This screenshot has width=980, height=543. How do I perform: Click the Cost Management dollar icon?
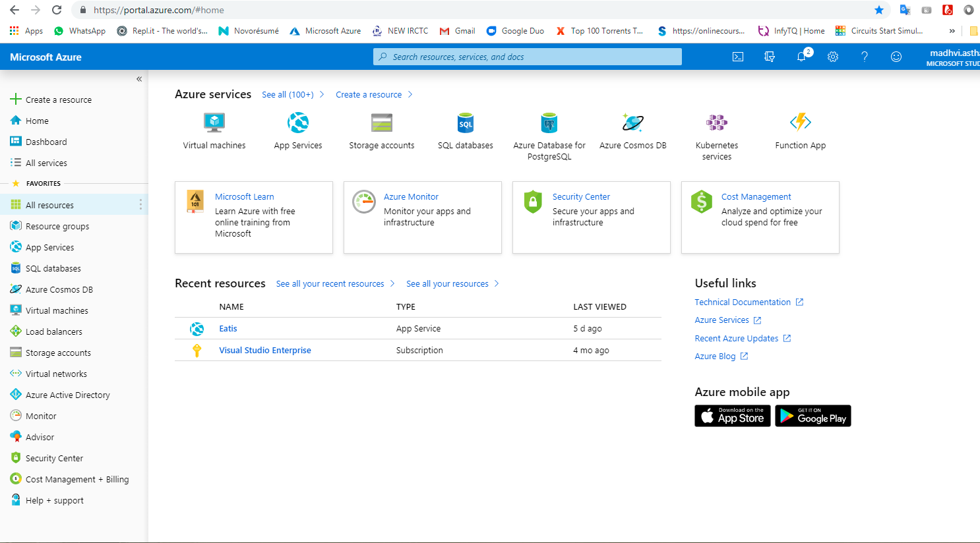click(702, 202)
